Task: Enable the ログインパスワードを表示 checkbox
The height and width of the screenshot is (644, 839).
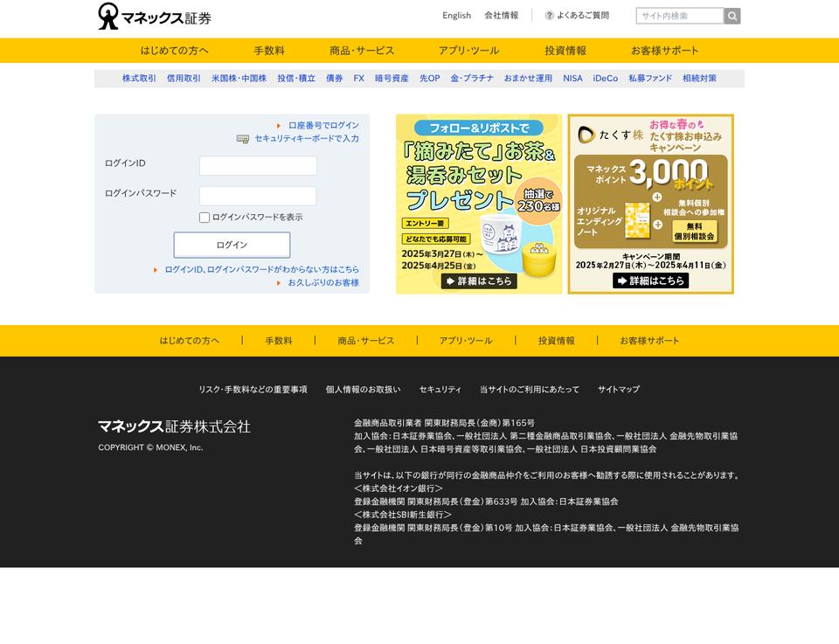Action: point(205,217)
